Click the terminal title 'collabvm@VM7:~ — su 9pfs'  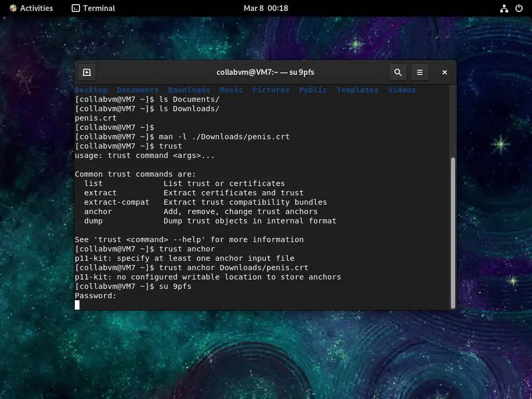[265, 72]
